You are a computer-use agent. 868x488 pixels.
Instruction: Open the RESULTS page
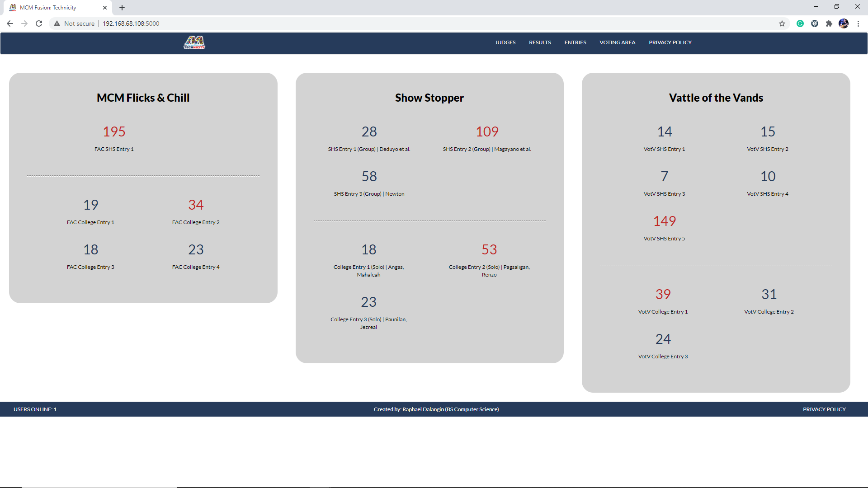point(540,42)
